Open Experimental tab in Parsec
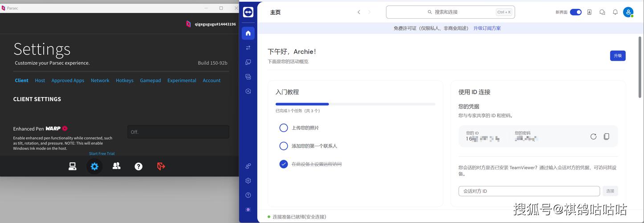The height and width of the screenshot is (223, 644). click(x=182, y=80)
